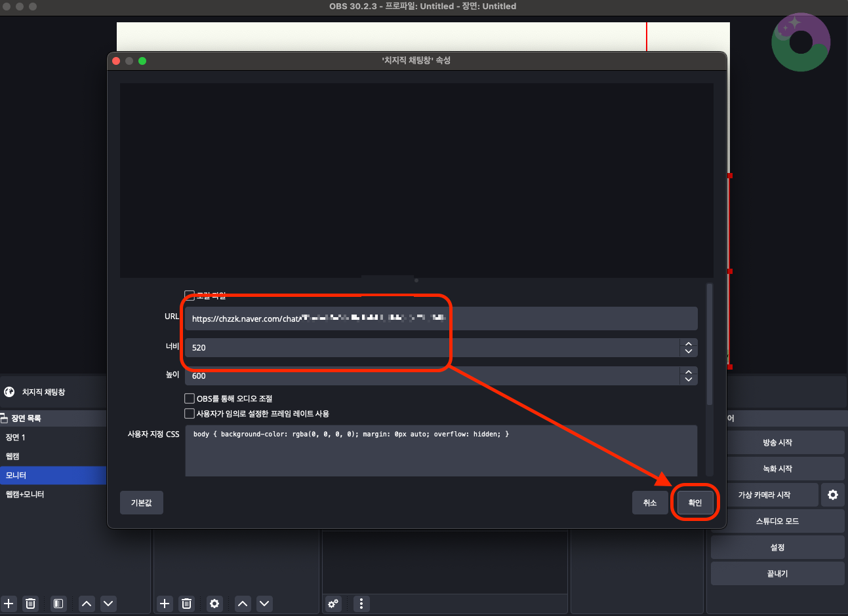
Task: Click the 기본값 defaults button
Action: pyautogui.click(x=142, y=503)
